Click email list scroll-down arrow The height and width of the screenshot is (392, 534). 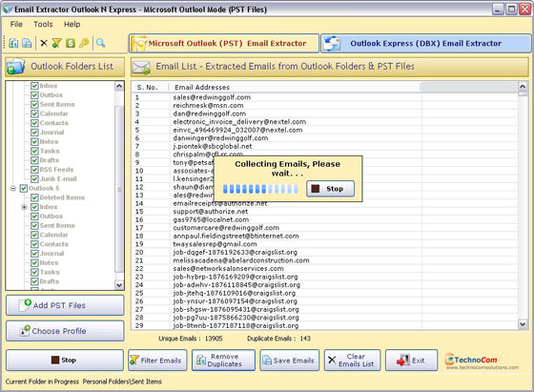(523, 324)
